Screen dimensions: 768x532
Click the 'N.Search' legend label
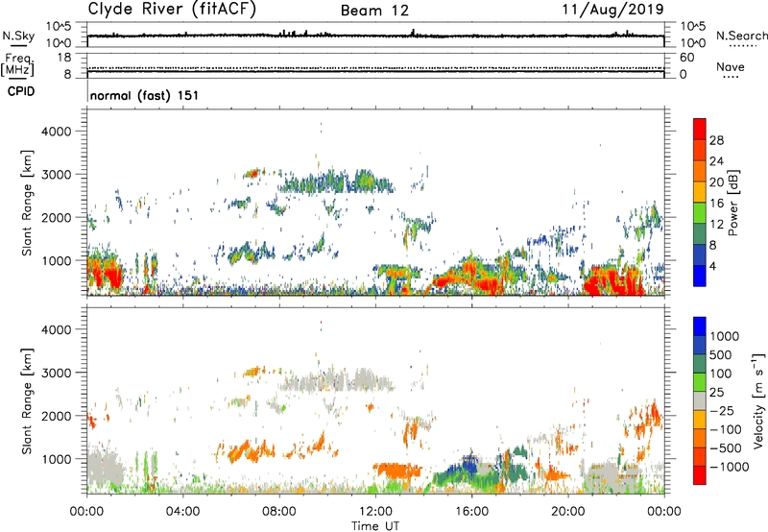point(742,36)
